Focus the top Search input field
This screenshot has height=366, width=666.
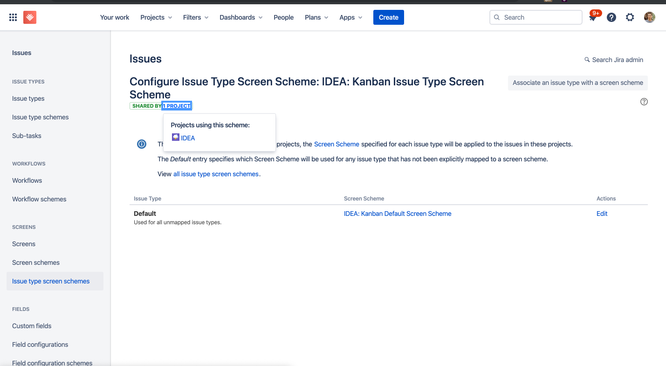pos(536,17)
